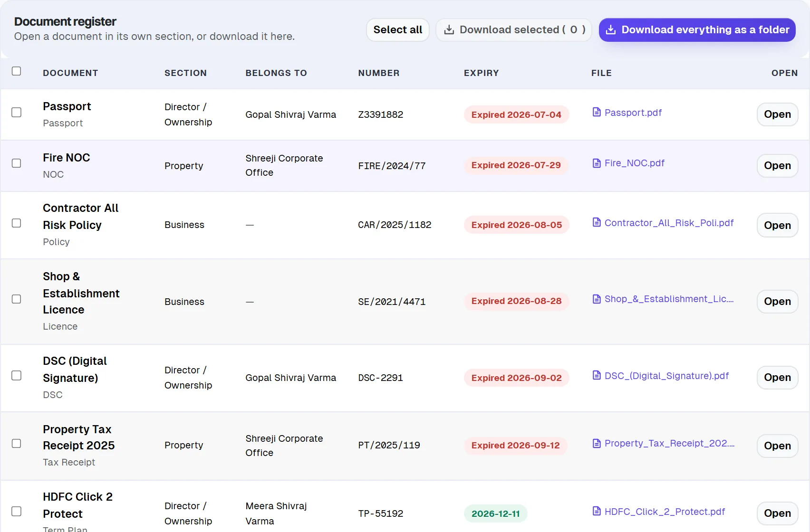The image size is (810, 532).
Task: Click the download icon in Download everything button
Action: 611,30
